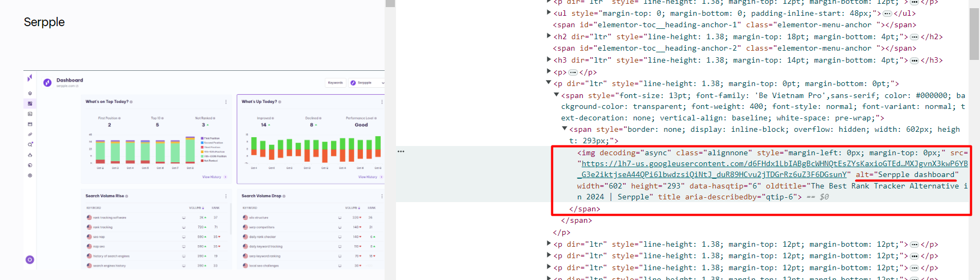
Task: Click View History under What's Up Today chart
Action: pos(370,177)
